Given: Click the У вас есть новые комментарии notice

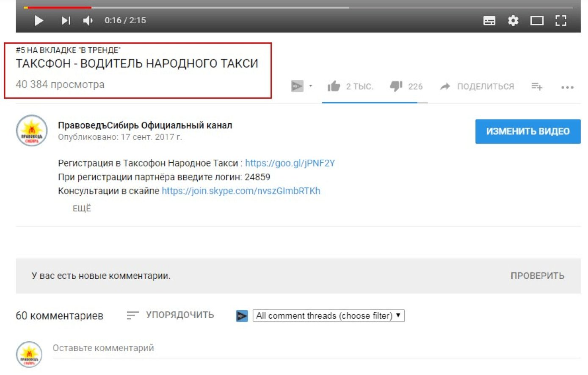Looking at the screenshot, I should click(101, 276).
